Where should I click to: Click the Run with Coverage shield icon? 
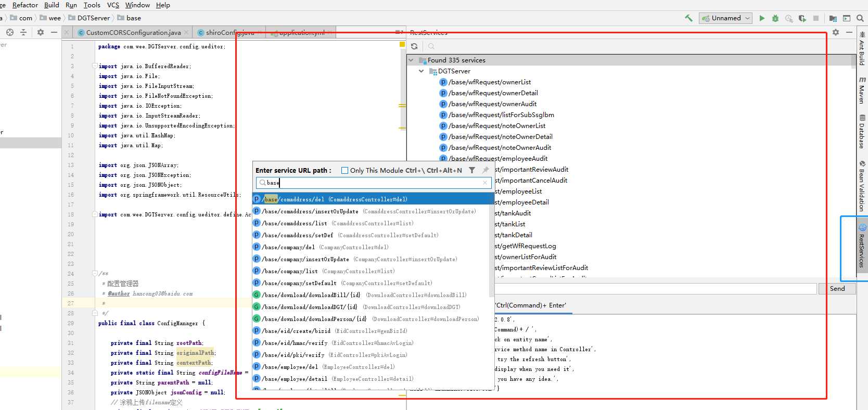click(802, 18)
